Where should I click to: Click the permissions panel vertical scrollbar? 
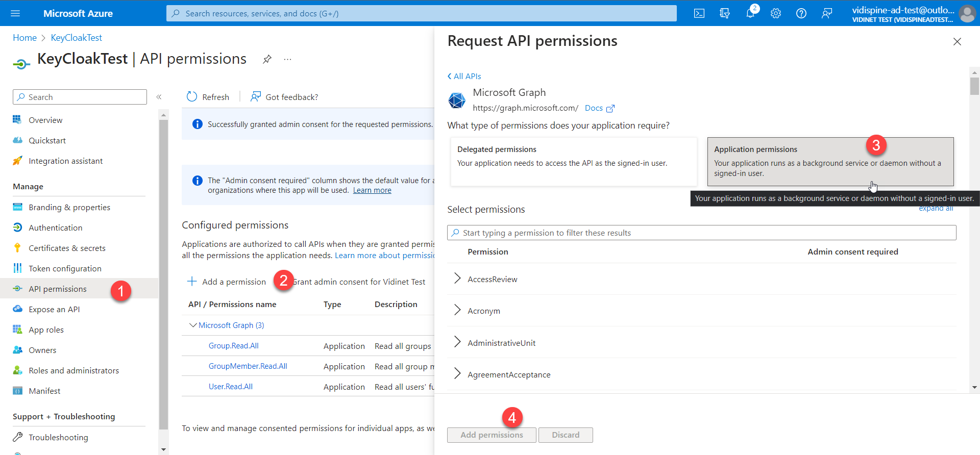(974, 230)
